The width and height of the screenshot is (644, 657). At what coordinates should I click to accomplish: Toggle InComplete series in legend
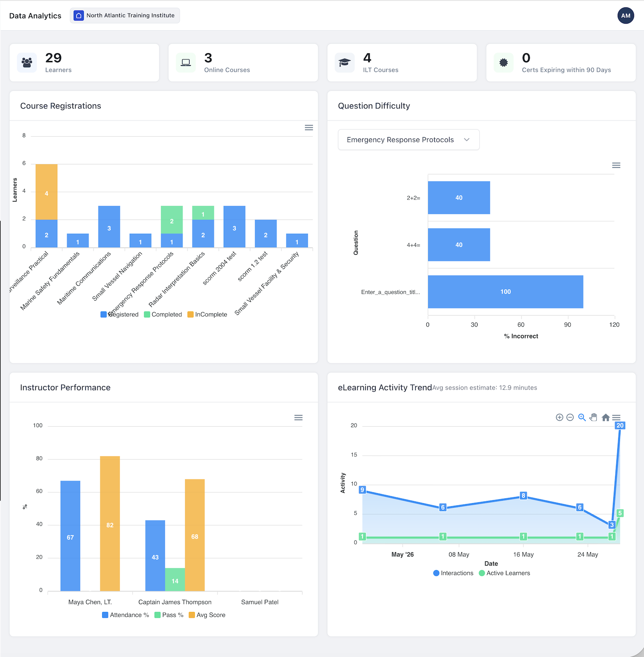208,315
